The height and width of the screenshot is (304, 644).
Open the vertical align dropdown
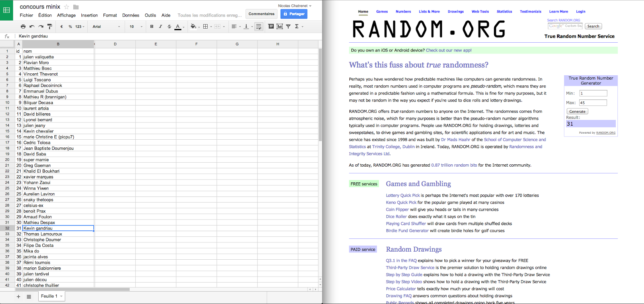pos(248,27)
